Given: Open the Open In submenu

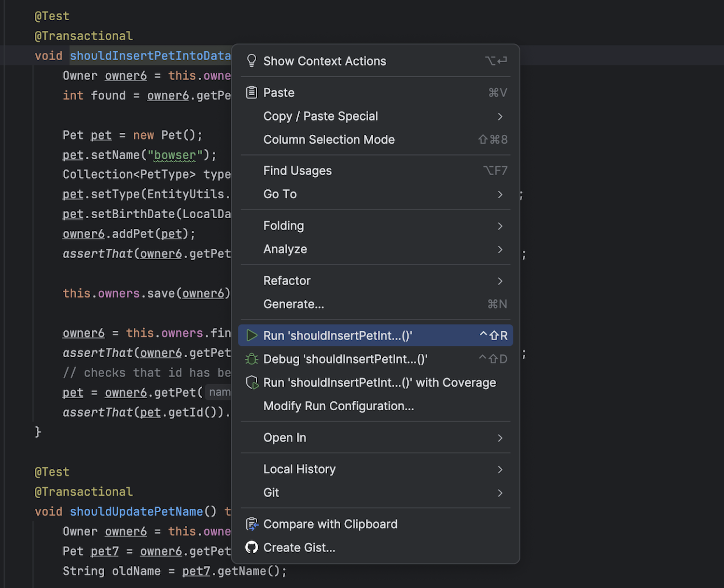Looking at the screenshot, I should pos(285,438).
